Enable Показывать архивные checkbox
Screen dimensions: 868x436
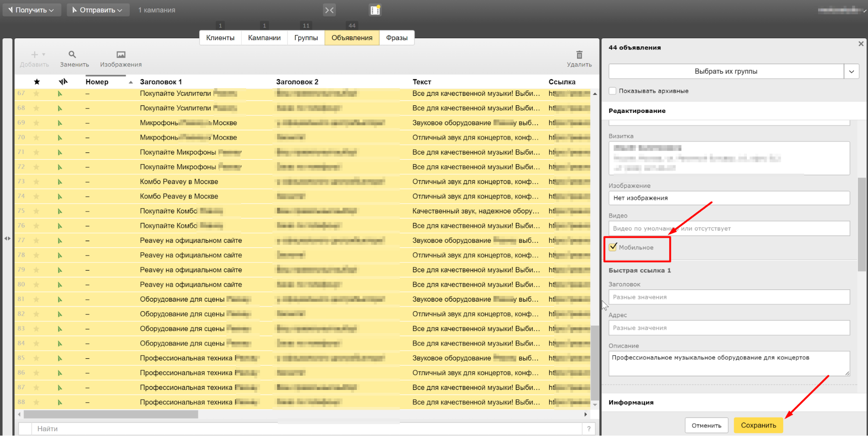[612, 91]
